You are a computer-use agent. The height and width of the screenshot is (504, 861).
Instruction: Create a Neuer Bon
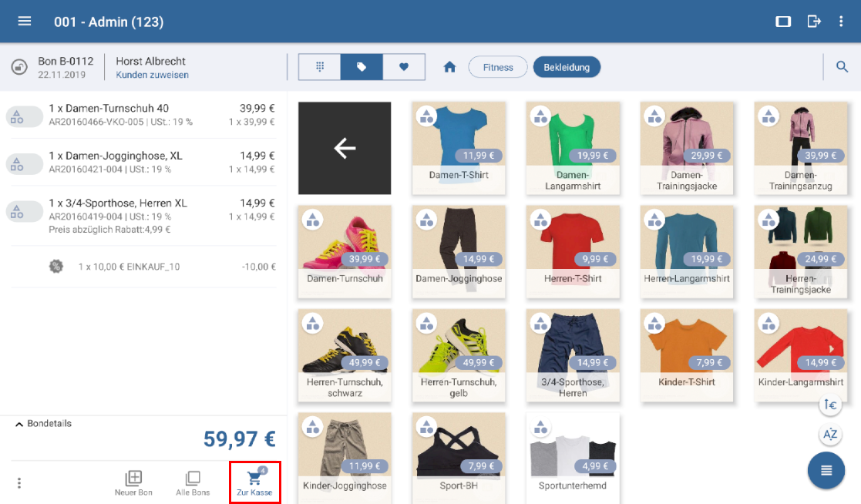133,483
